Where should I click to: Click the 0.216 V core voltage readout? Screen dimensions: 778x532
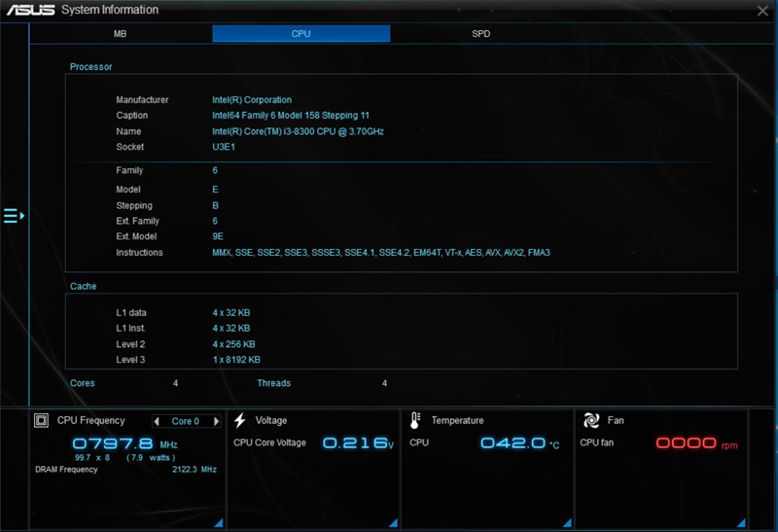click(358, 443)
